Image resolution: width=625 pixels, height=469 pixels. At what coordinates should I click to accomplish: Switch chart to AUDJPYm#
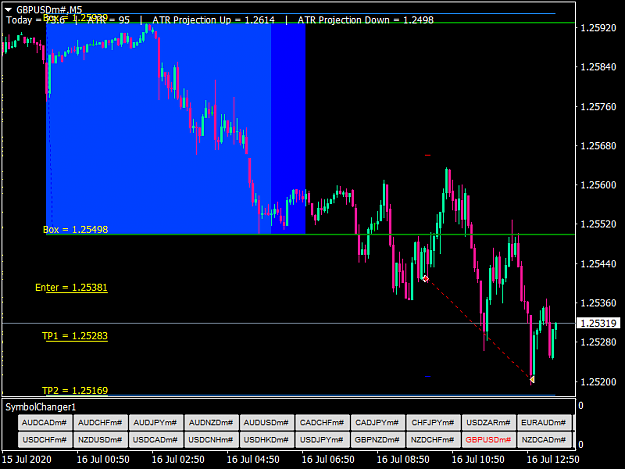coord(155,422)
